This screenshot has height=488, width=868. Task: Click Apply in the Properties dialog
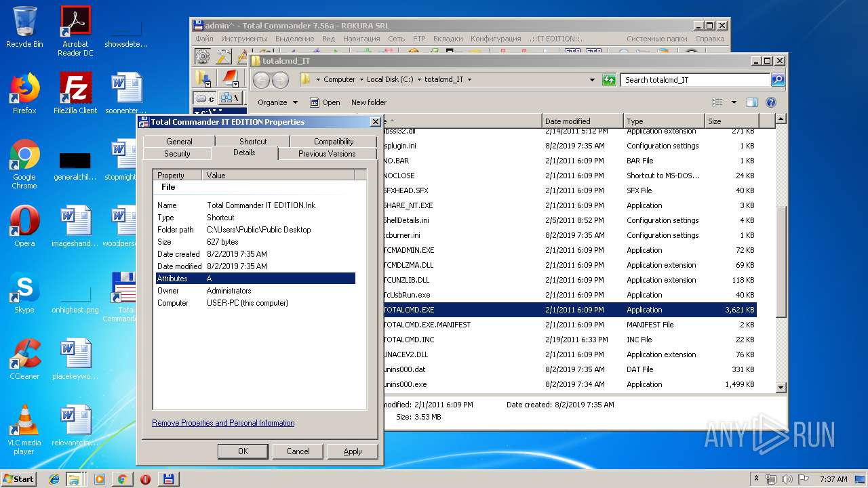pyautogui.click(x=353, y=451)
